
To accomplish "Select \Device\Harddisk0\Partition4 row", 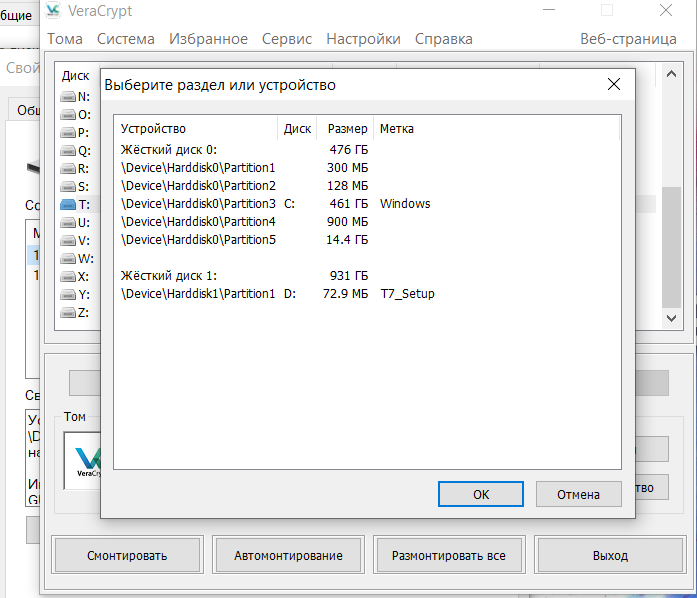I will (x=367, y=222).
